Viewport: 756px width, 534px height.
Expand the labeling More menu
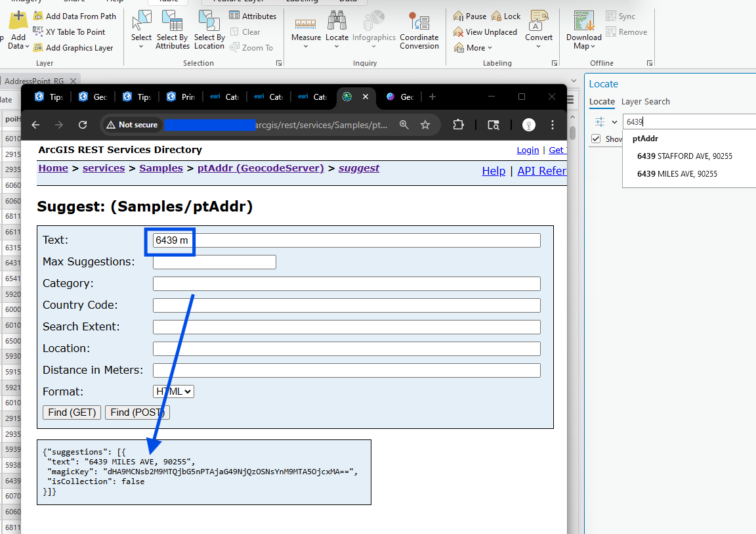click(x=473, y=48)
